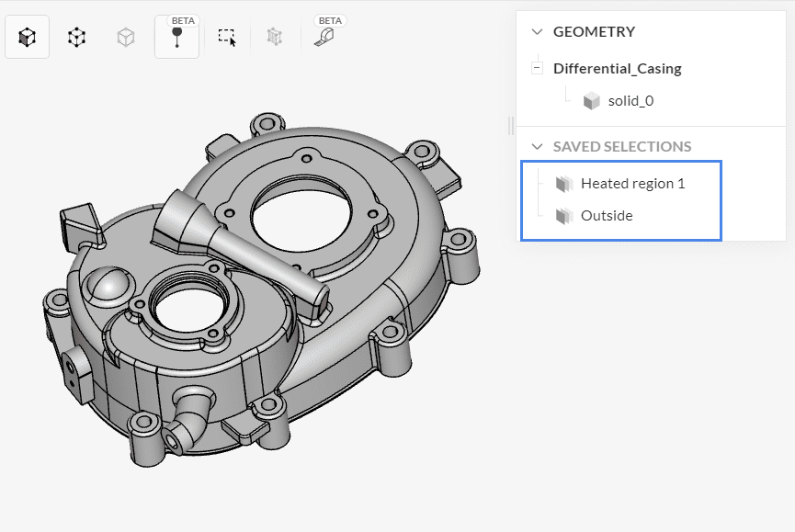The width and height of the screenshot is (795, 532).
Task: Select solid_0 in the geometry tree
Action: tap(630, 101)
